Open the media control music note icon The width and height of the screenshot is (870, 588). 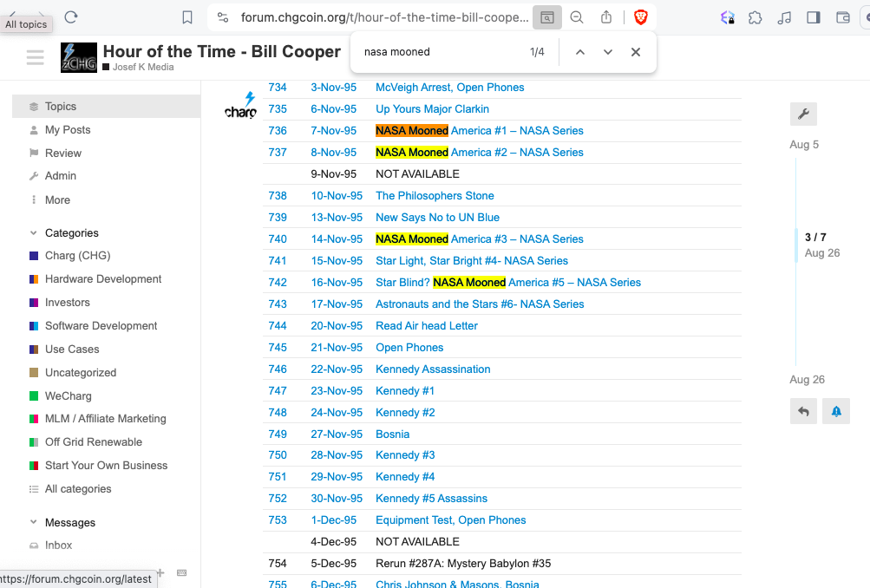pos(784,17)
